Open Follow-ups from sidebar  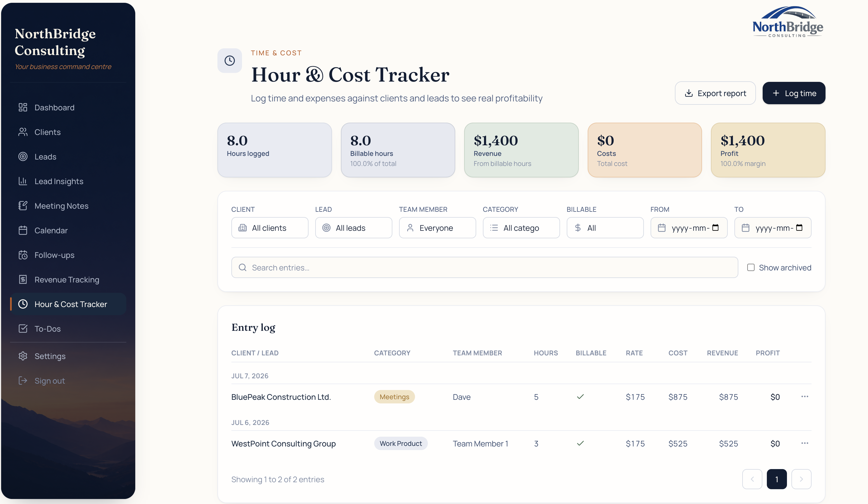tap(68, 255)
